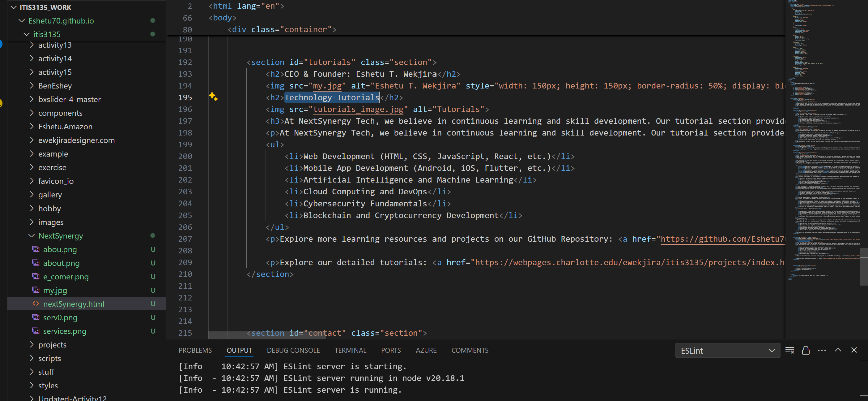Expand the images folder
Screen dimensions: 868x401
coord(87,222)
